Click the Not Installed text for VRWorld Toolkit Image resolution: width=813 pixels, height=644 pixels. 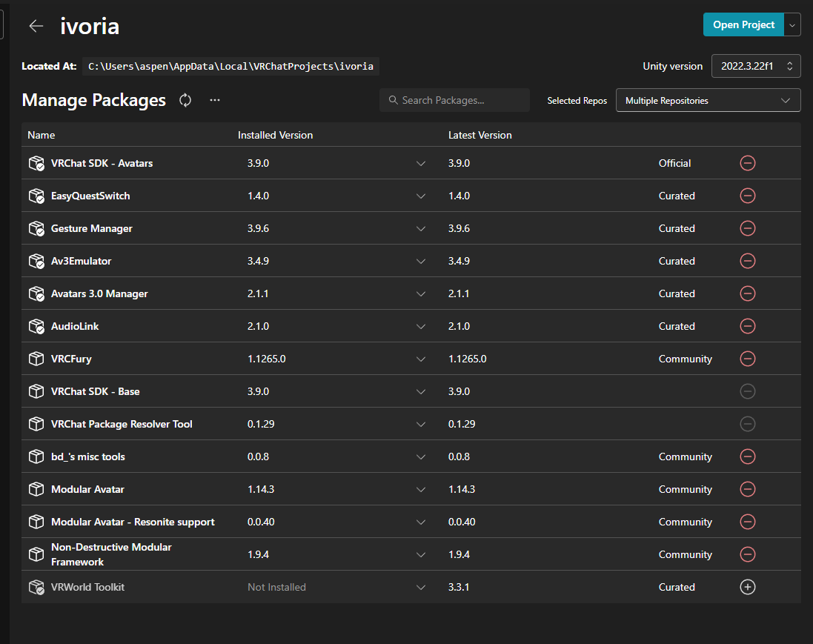276,587
